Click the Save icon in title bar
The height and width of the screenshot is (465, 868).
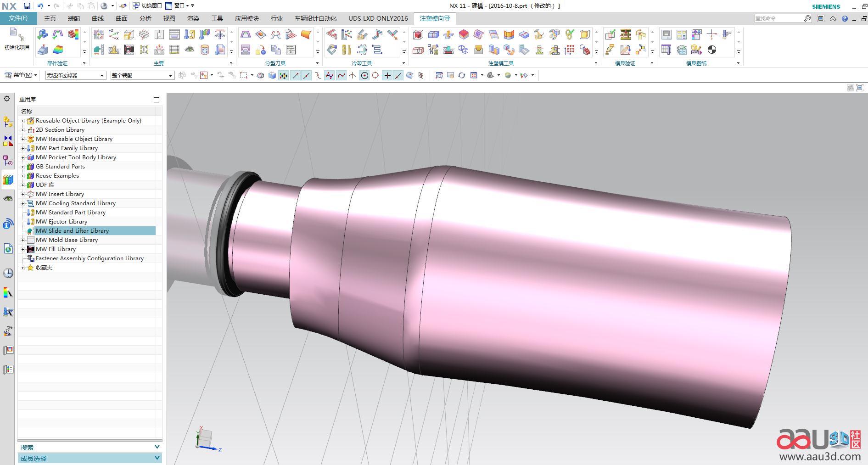tap(27, 6)
